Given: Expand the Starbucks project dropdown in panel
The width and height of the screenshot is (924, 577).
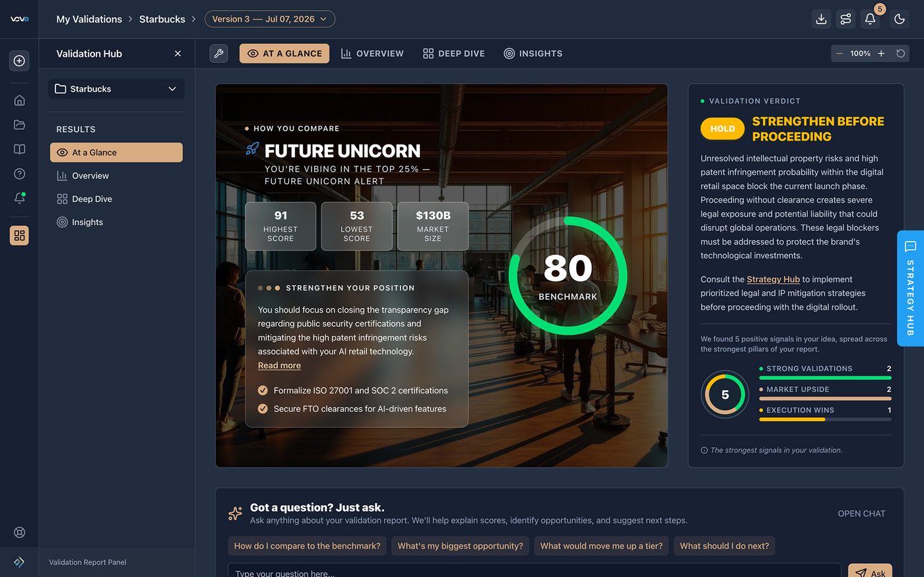Looking at the screenshot, I should point(116,88).
